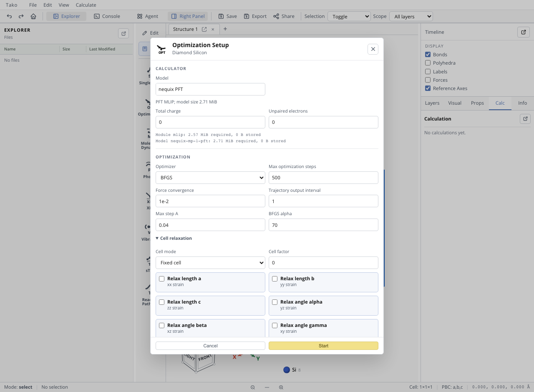The height and width of the screenshot is (392, 534).
Task: Click the Force convergence input field
Action: [210, 201]
